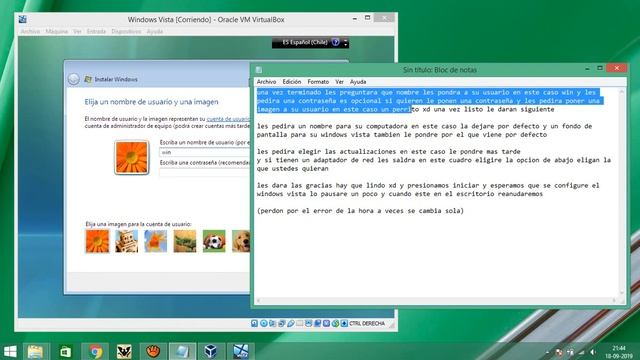
Task: Open the Windows Store taskbar icon
Action: [65, 351]
